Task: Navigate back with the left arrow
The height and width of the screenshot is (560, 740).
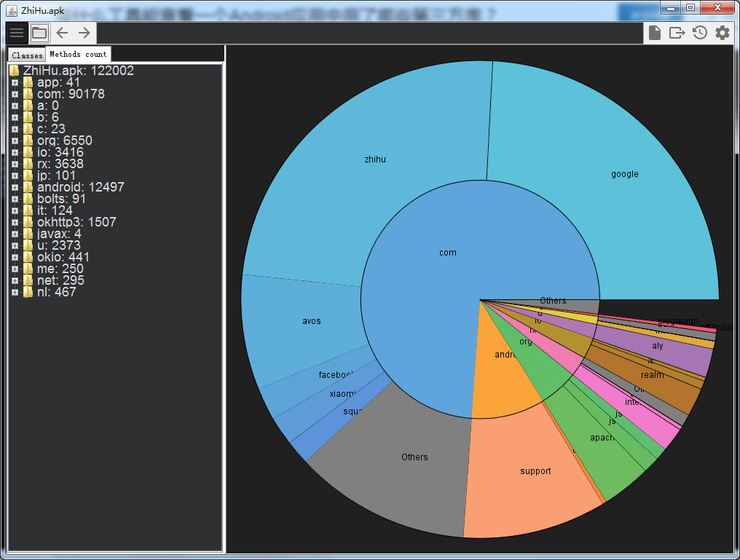Action: click(62, 33)
